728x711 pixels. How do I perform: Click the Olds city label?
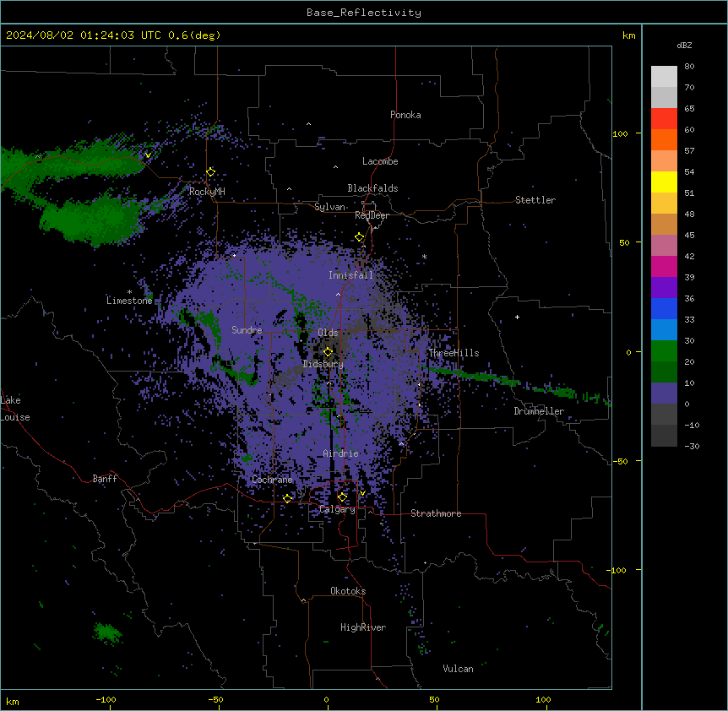click(x=328, y=333)
